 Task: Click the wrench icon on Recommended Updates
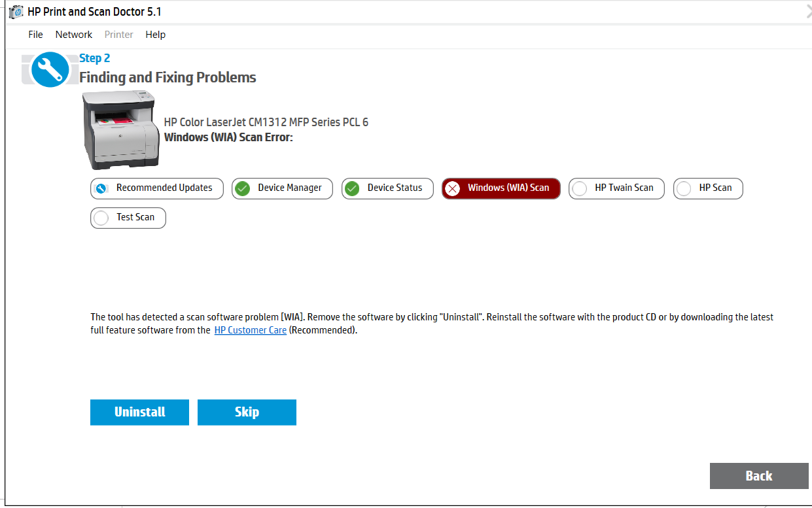point(101,189)
